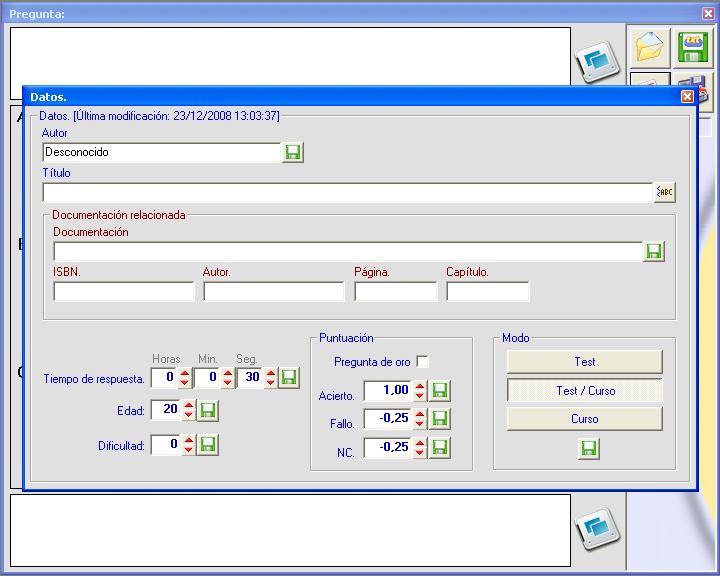Decrease the Min. value
The width and height of the screenshot is (720, 576).
(228, 383)
